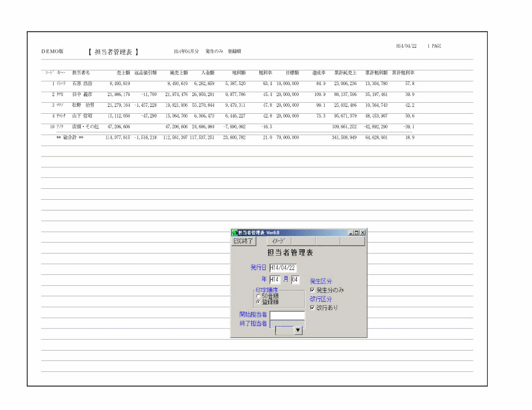This screenshot has height=410, width=532.
Task: Click the 売上額 column header
Action: [x=123, y=73]
